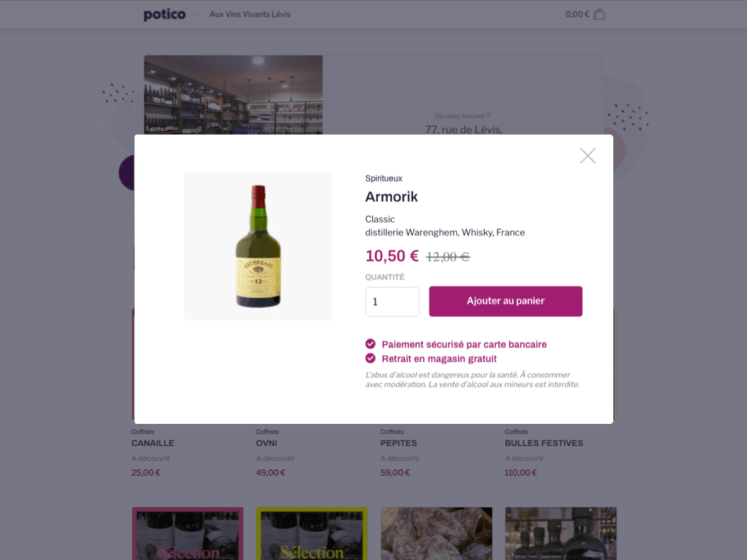
Task: Click the checkmark icon beside 'Paiement sécurisé par carte bancaire'
Action: (370, 344)
